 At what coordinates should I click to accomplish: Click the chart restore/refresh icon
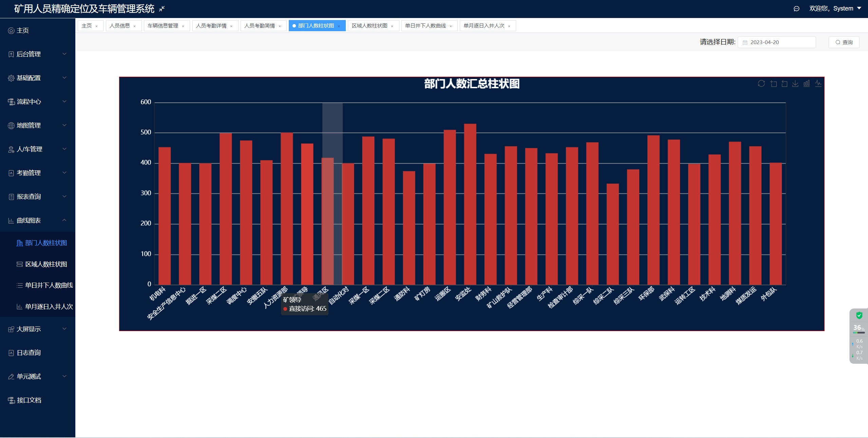tap(761, 83)
